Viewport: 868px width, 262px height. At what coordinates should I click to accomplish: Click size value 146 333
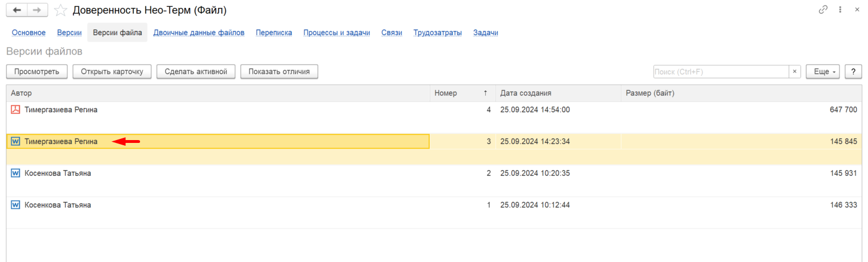pos(843,205)
